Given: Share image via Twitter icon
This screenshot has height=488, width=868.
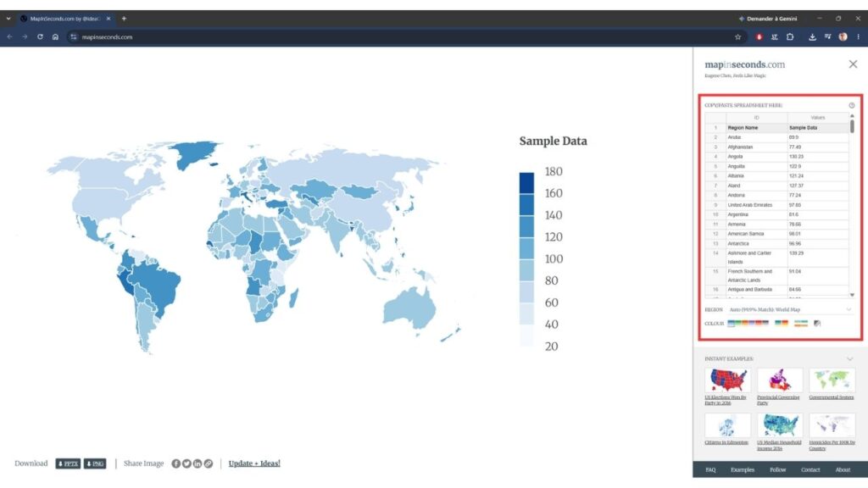Looking at the screenshot, I should coord(186,463).
